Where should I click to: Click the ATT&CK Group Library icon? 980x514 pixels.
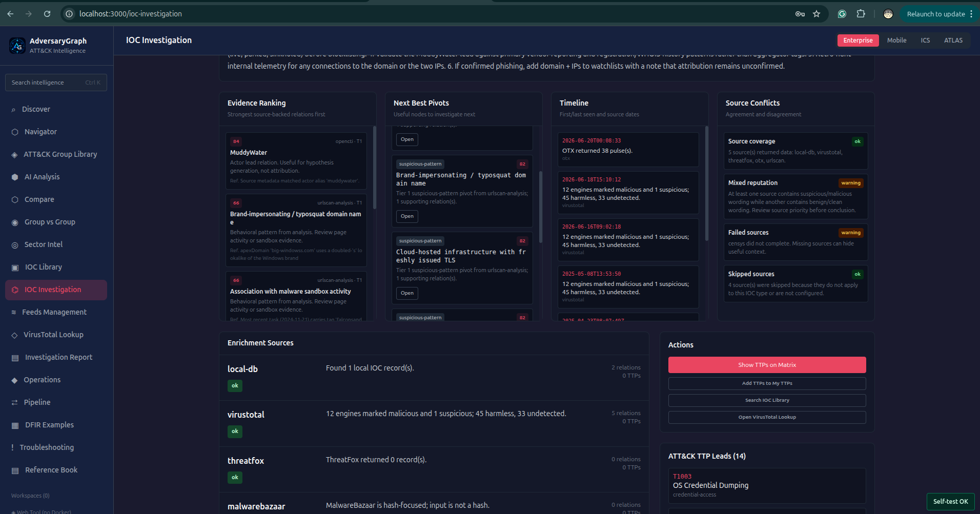[x=14, y=155]
